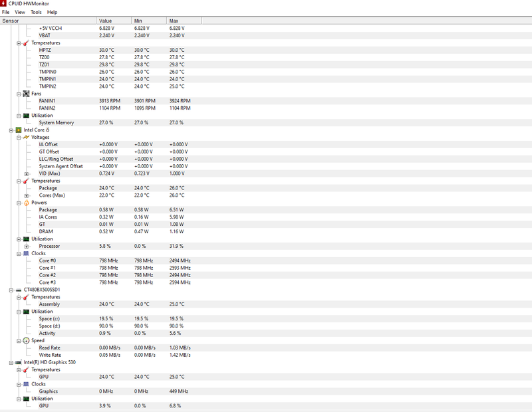532x412 pixels.
Task: Collapse the Speed node
Action: click(19, 341)
